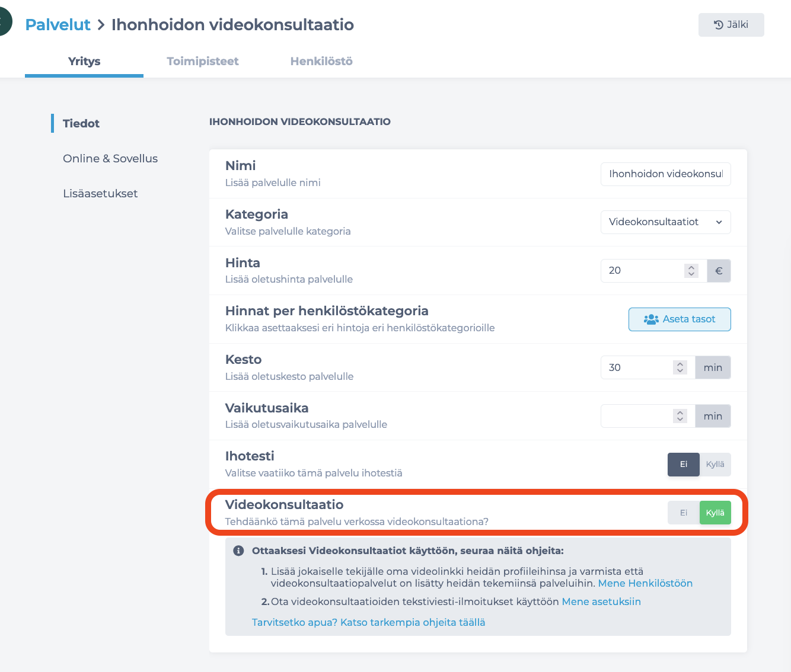This screenshot has width=791, height=672.
Task: Click the Nimi service name input field
Action: (x=665, y=174)
